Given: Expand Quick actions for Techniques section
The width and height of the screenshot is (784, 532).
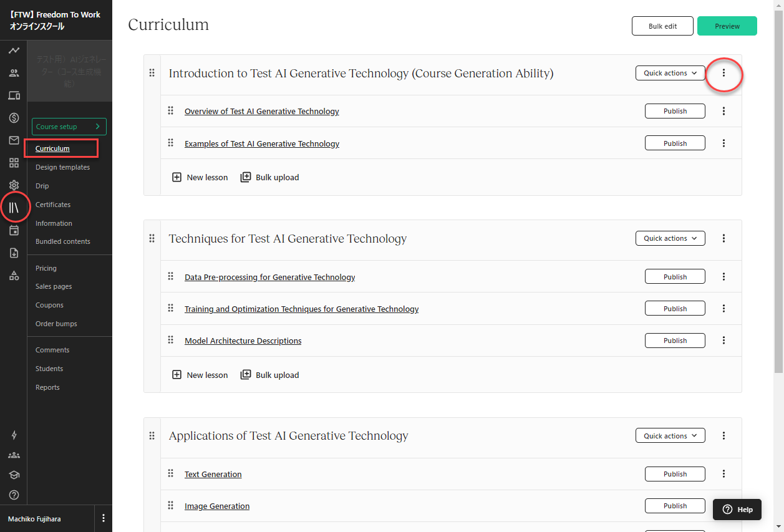Looking at the screenshot, I should 670,238.
